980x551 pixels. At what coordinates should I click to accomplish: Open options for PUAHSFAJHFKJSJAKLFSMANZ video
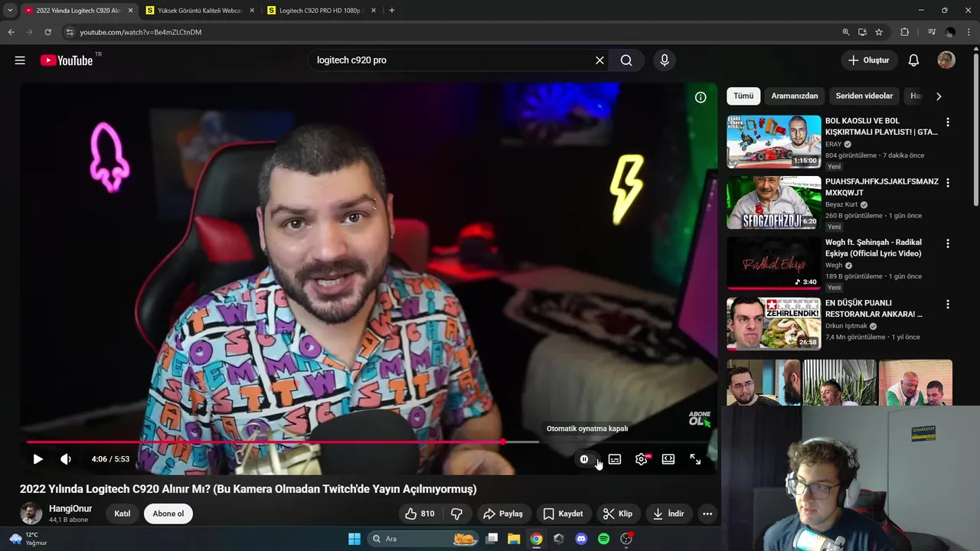point(948,183)
